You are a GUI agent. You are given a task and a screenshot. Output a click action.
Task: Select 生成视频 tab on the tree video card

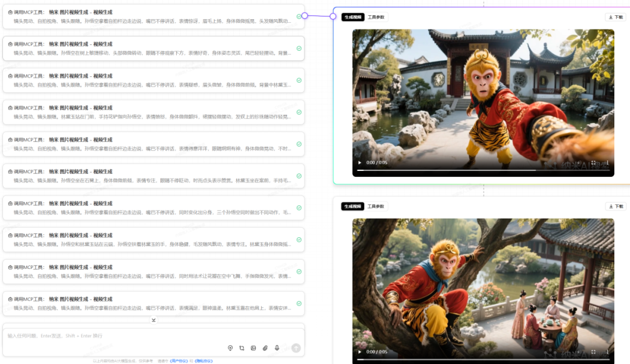pos(353,206)
